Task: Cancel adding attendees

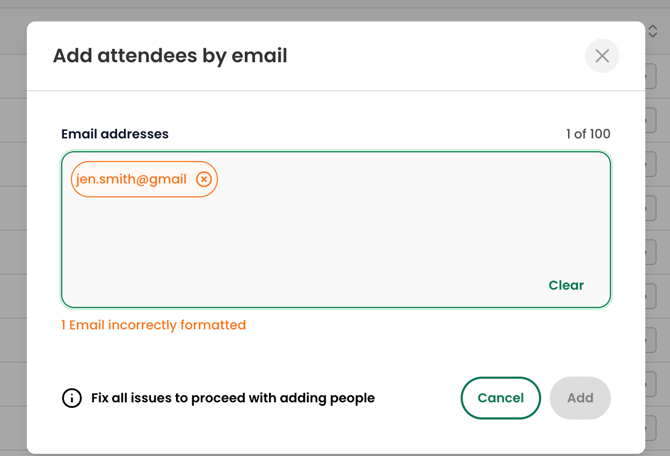Action: [x=500, y=398]
